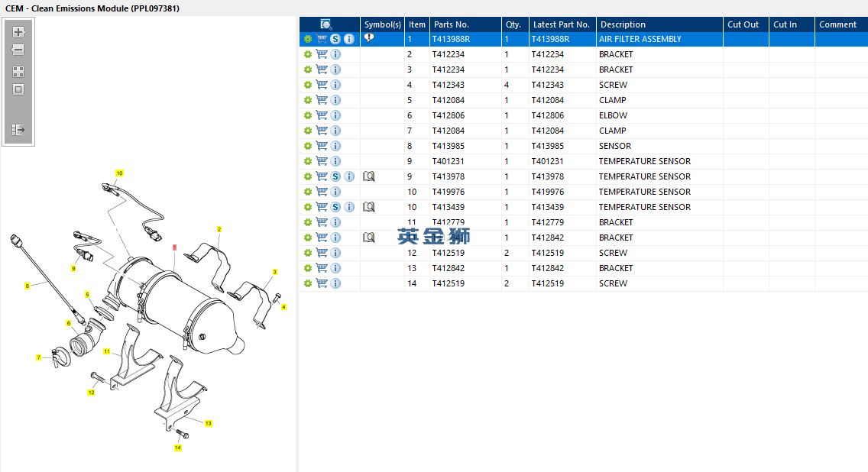Click gear icon for item 7 CLAMP row
868x472 pixels.
308,131
